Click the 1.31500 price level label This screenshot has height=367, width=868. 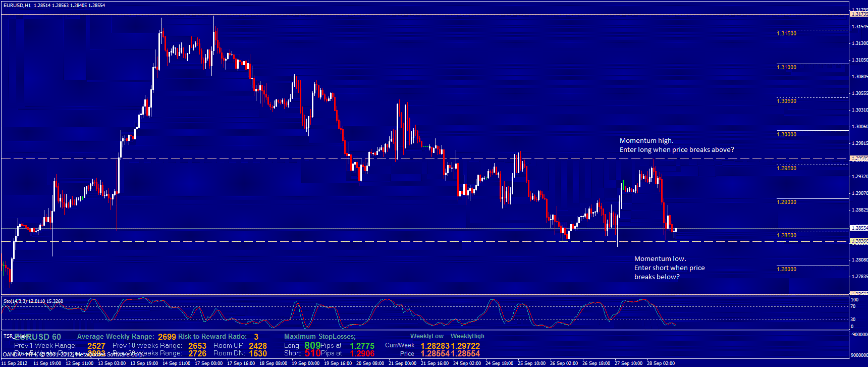tap(786, 33)
